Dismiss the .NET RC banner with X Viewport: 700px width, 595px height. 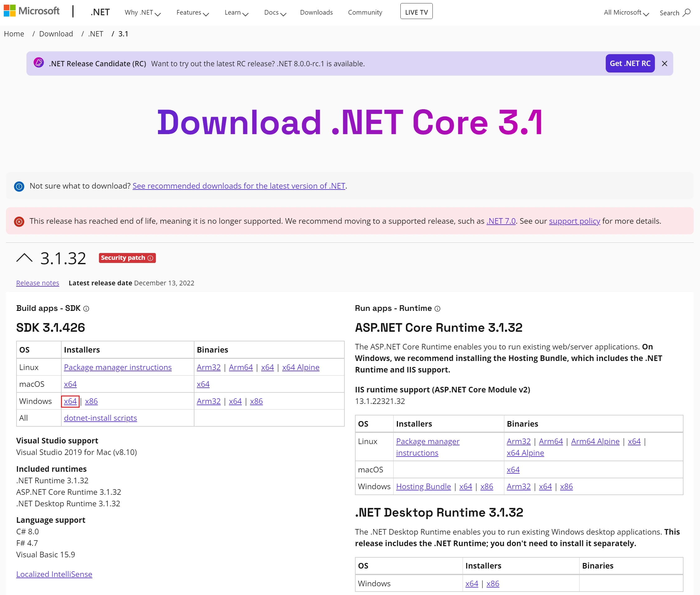pos(664,63)
